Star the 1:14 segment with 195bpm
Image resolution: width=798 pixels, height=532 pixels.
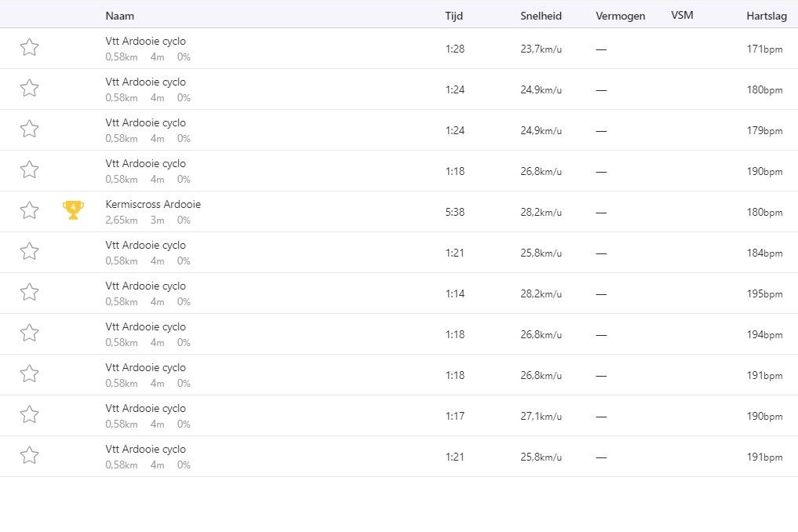click(x=29, y=292)
